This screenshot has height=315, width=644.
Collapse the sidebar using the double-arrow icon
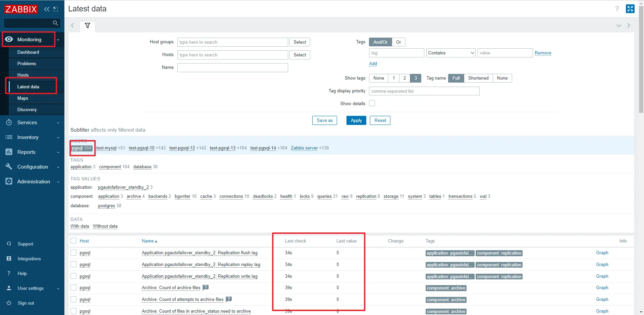(x=47, y=9)
